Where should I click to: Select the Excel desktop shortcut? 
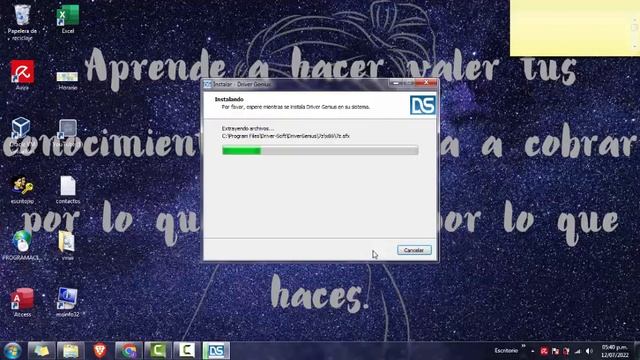(x=68, y=19)
